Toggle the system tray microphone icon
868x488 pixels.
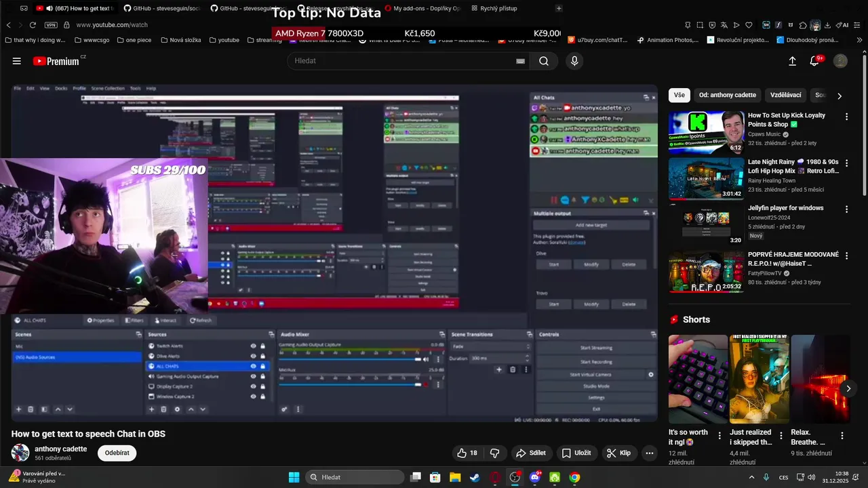(766, 477)
